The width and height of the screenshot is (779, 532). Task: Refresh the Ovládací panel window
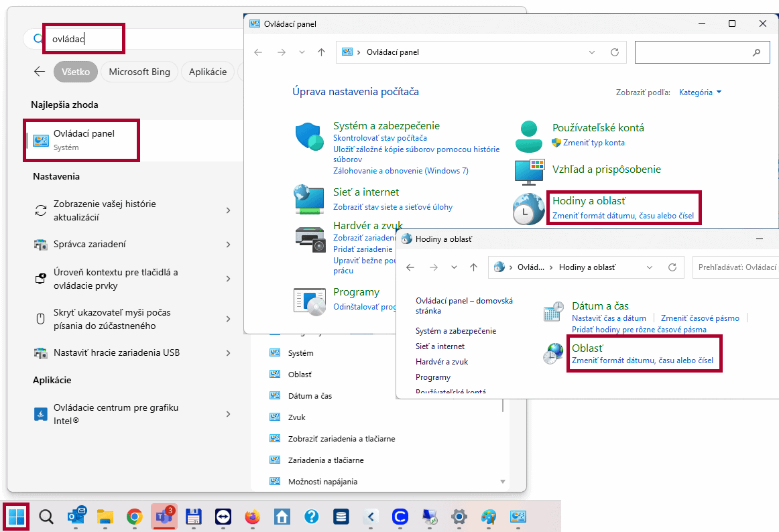coord(614,52)
